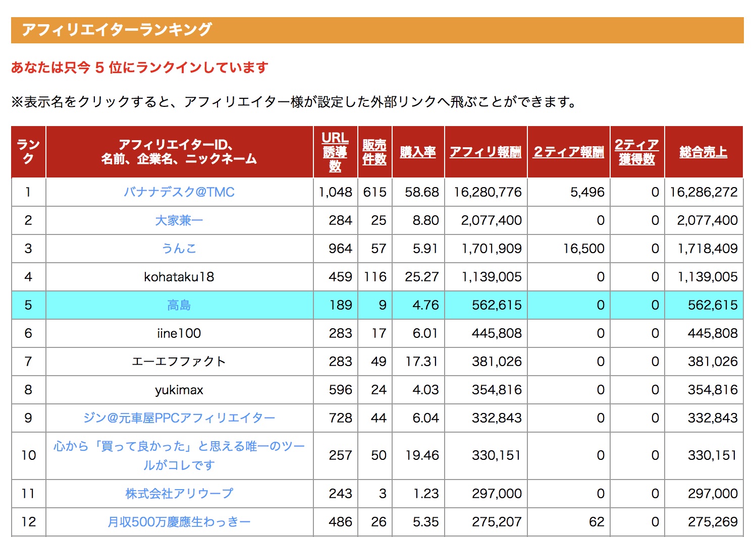Click total sales 1,718,409 cell

tap(704, 249)
